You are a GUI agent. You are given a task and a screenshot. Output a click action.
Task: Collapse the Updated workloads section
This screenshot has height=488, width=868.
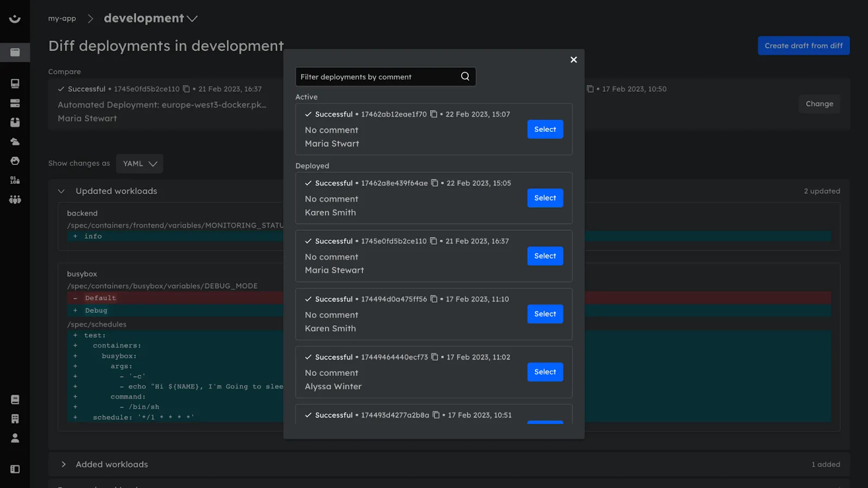62,191
